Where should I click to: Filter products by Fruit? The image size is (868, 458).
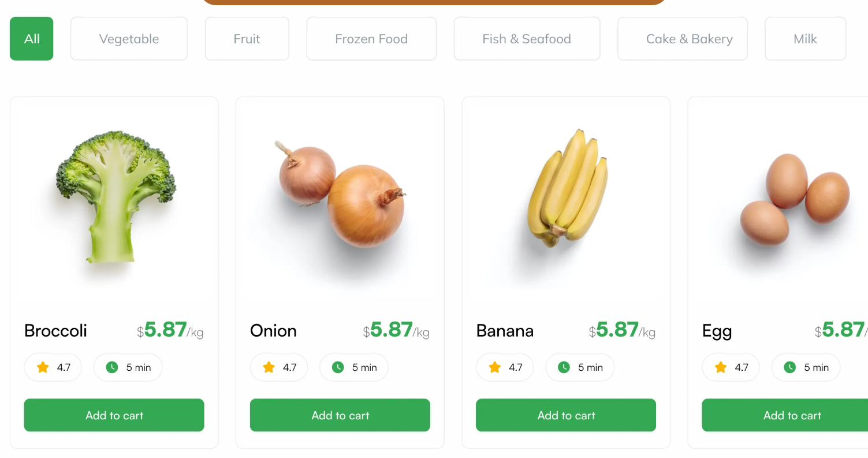coord(247,39)
